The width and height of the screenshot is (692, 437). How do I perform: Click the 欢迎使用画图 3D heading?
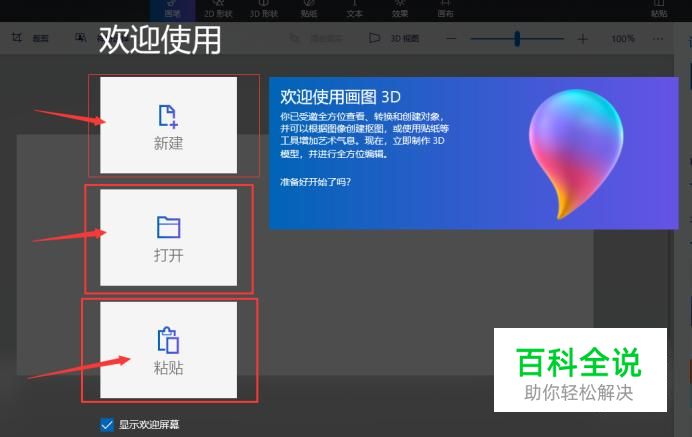340,97
